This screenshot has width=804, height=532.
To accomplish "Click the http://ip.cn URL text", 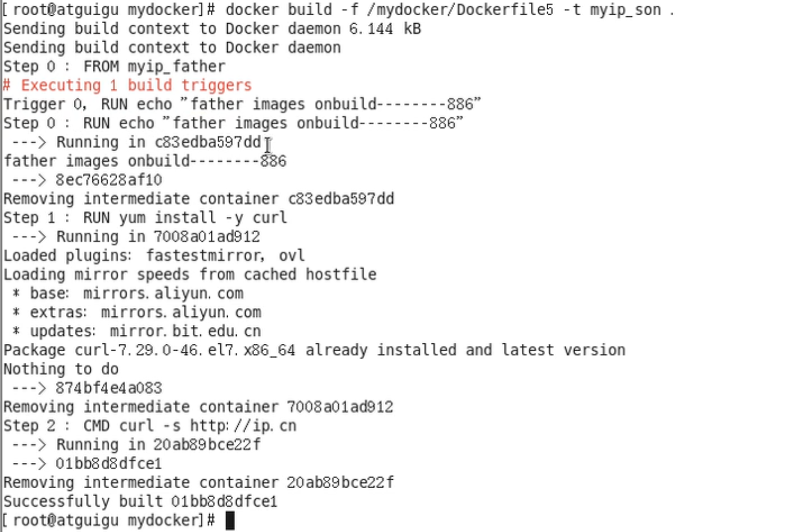I will (x=243, y=425).
